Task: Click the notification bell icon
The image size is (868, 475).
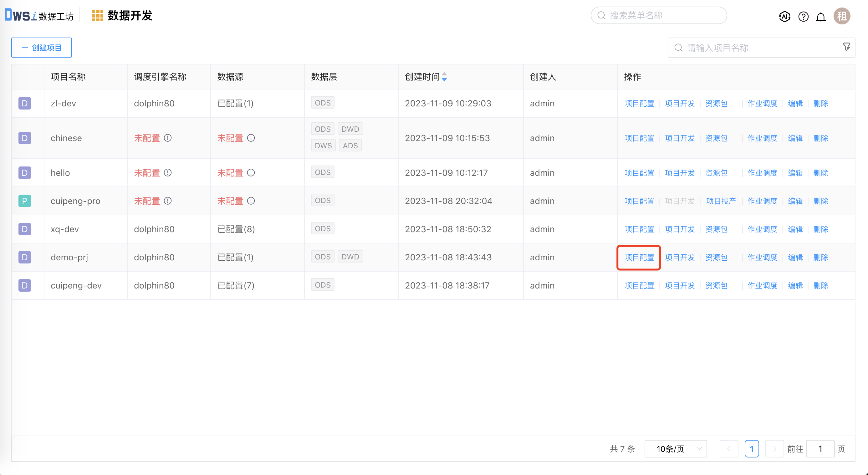Action: click(821, 17)
